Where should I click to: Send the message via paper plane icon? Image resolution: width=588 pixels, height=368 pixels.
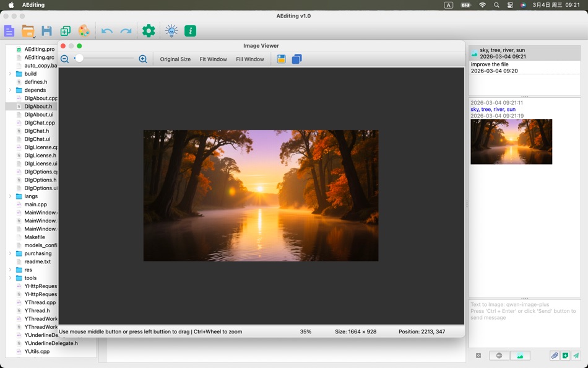tap(578, 356)
